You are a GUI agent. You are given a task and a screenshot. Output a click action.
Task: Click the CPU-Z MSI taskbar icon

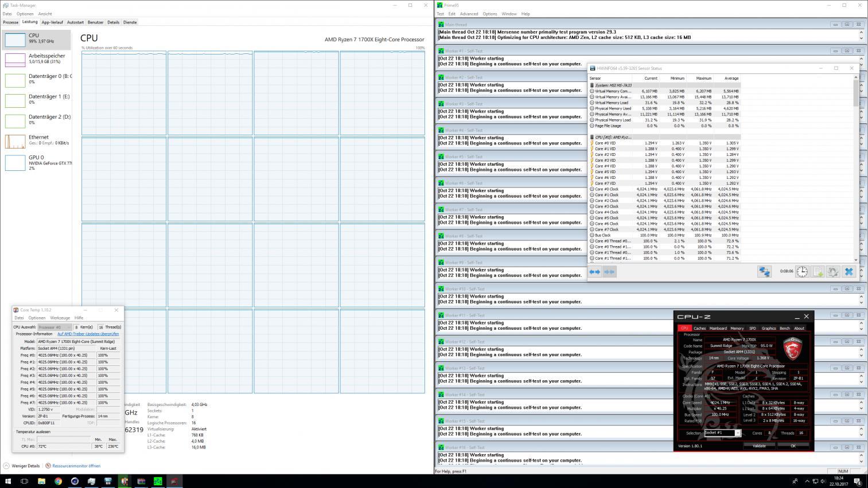pyautogui.click(x=174, y=481)
